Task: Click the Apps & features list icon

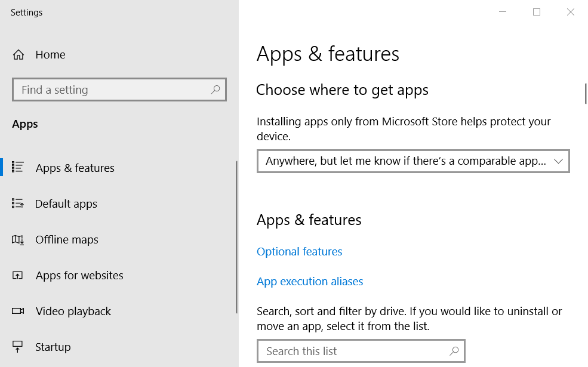Action: [x=18, y=167]
